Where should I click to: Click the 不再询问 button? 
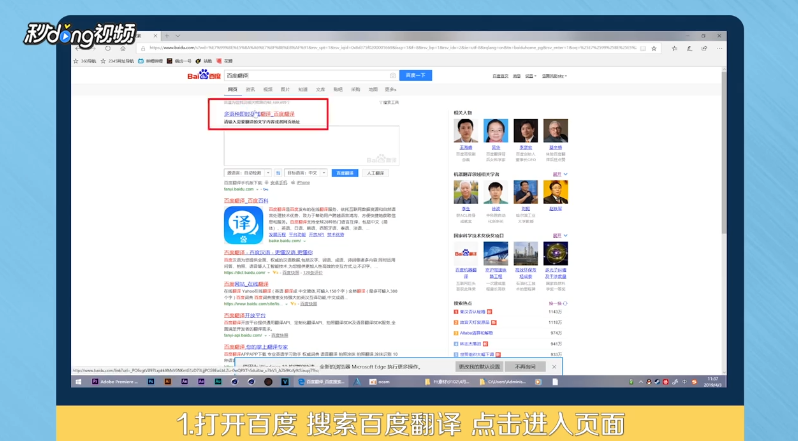525,366
